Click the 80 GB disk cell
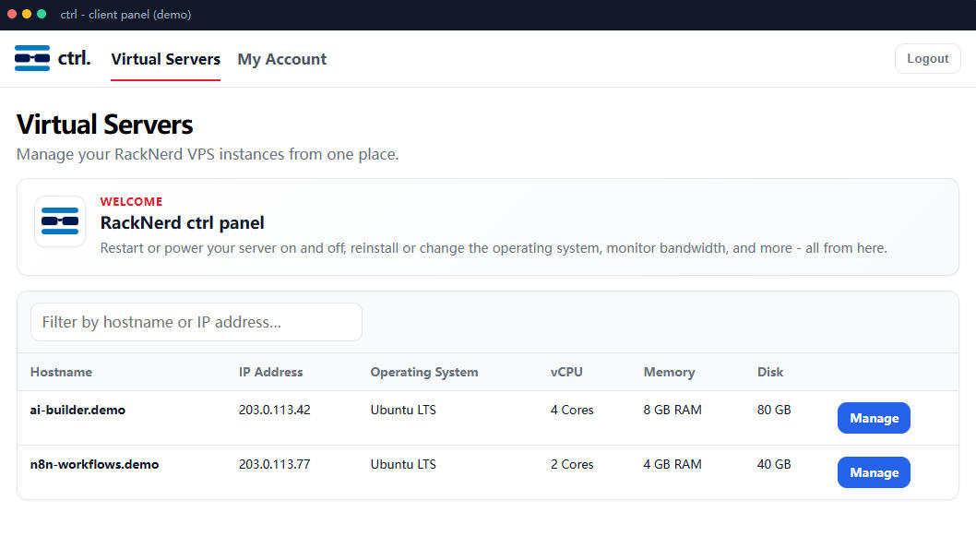 [x=774, y=410]
